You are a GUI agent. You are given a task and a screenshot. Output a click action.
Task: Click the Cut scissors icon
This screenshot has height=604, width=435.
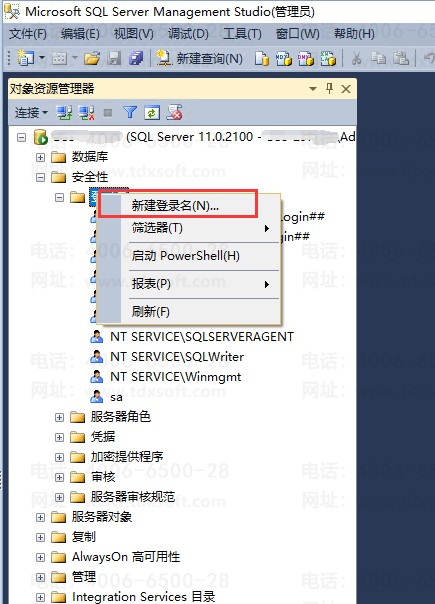(x=357, y=59)
